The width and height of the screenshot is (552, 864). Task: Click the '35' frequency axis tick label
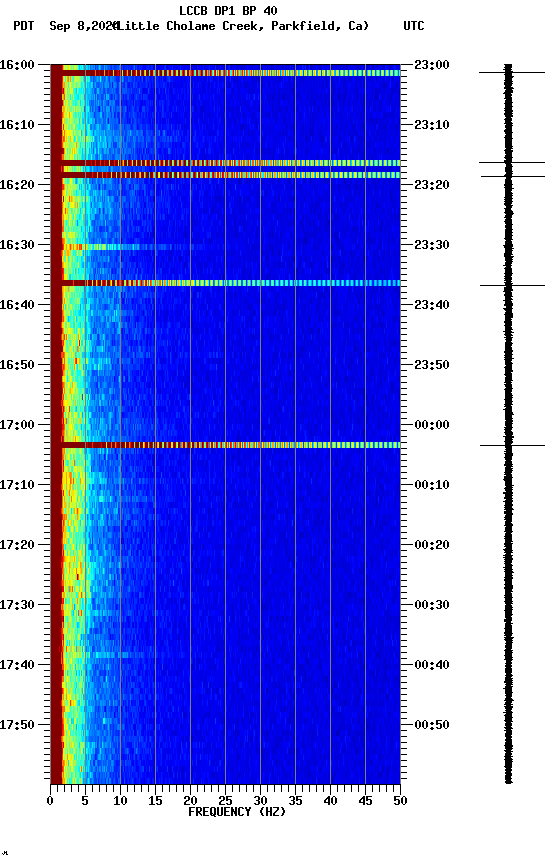coord(295,801)
